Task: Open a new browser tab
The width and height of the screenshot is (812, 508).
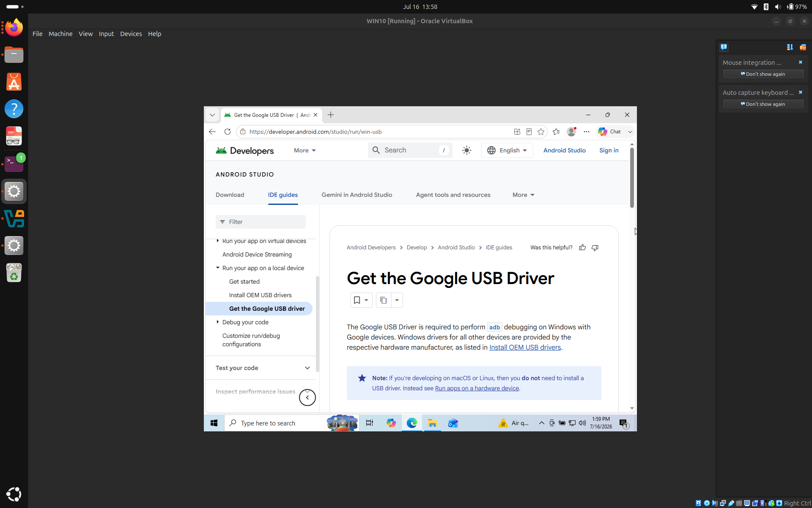Action: pyautogui.click(x=331, y=115)
